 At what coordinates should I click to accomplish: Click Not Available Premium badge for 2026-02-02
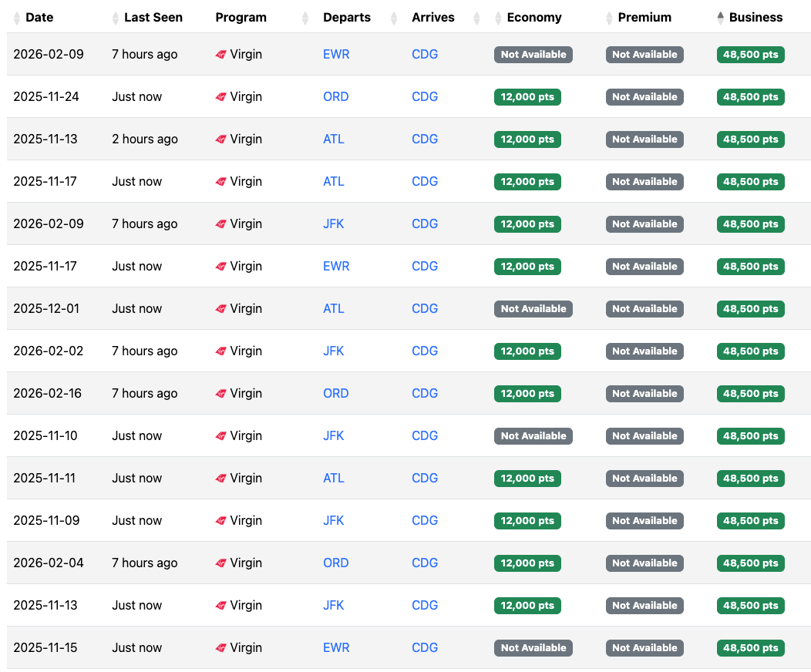(644, 351)
